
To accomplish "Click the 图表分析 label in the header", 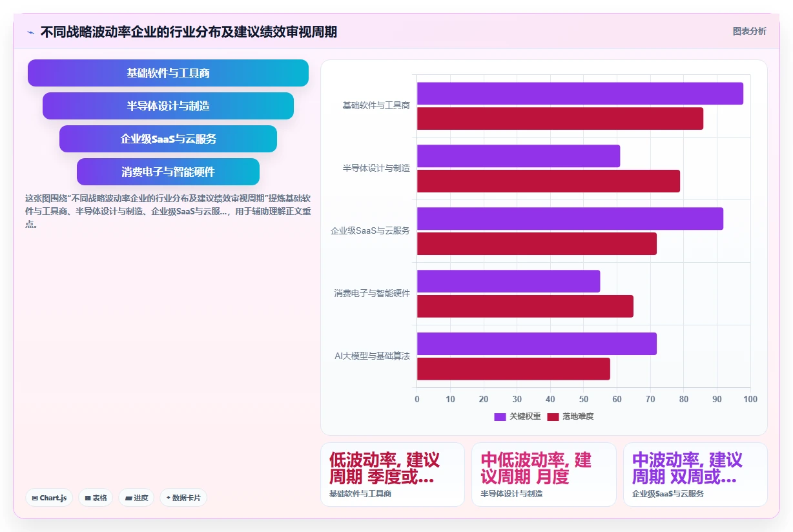I will [749, 31].
